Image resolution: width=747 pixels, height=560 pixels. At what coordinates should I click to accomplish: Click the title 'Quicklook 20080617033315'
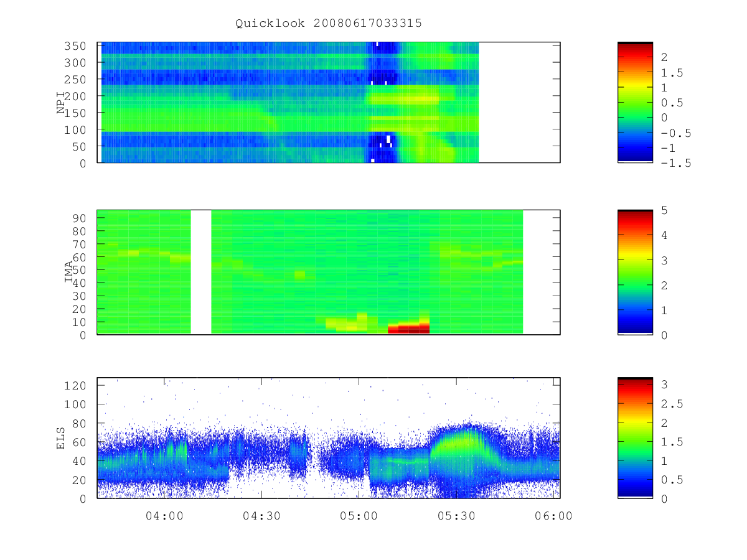(x=329, y=24)
